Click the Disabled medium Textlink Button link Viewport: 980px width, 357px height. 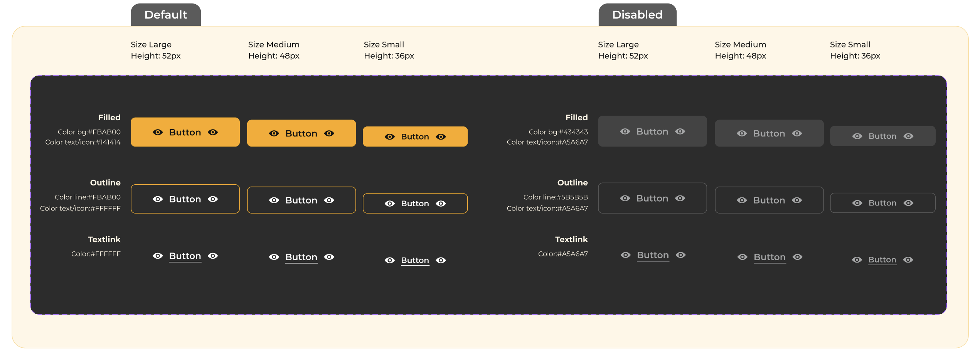770,257
